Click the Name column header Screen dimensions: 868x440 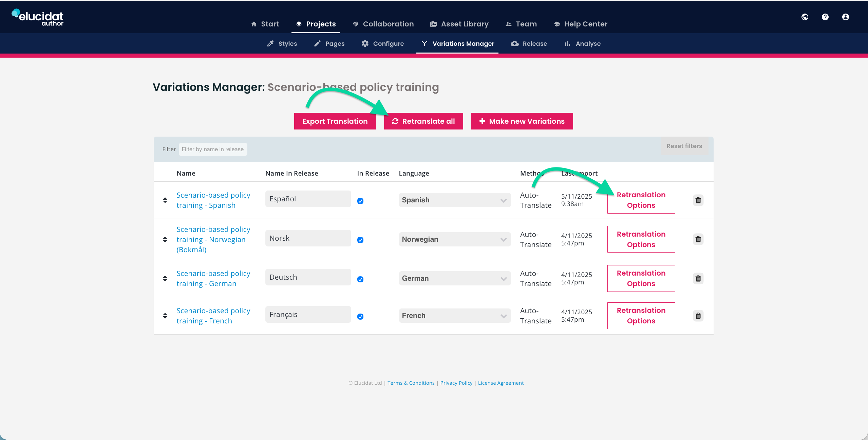186,174
